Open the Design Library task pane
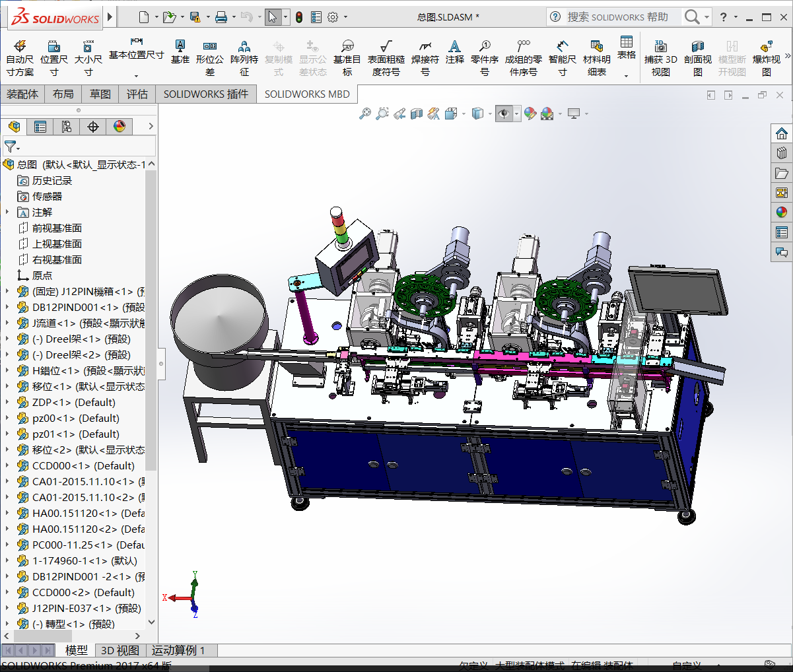The width and height of the screenshot is (793, 672). click(782, 153)
